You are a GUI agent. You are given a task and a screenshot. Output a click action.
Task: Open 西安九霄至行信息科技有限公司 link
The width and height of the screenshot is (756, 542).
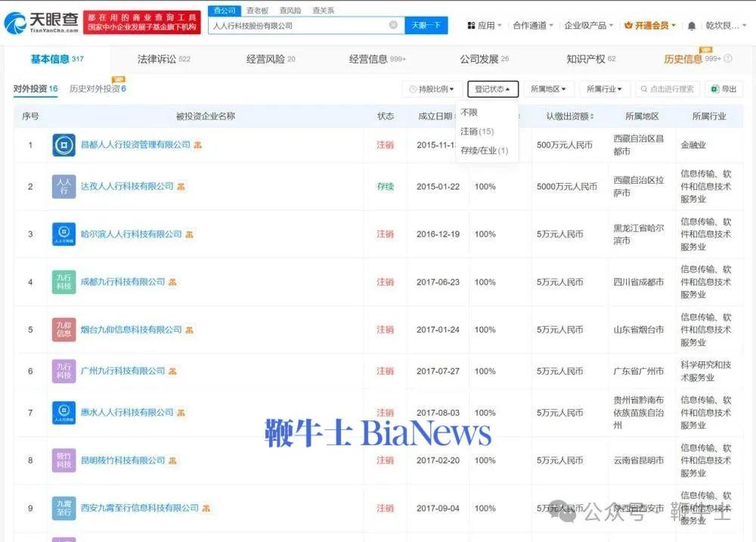click(139, 508)
